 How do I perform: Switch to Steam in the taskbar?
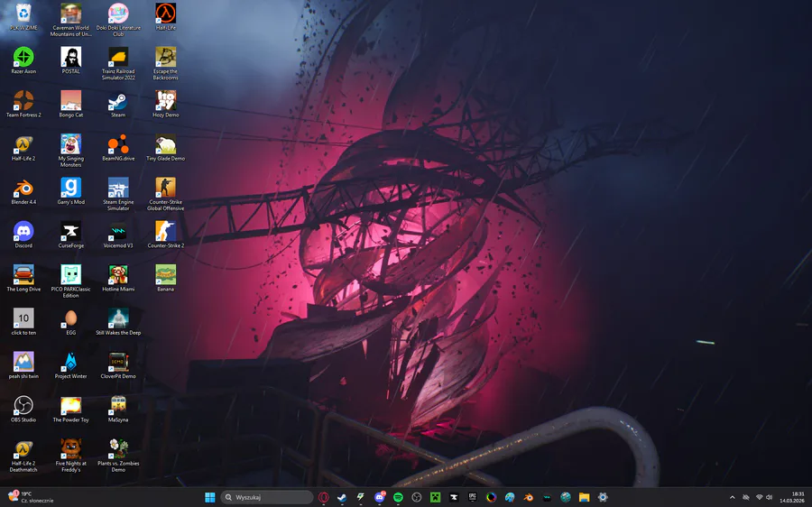pos(342,497)
